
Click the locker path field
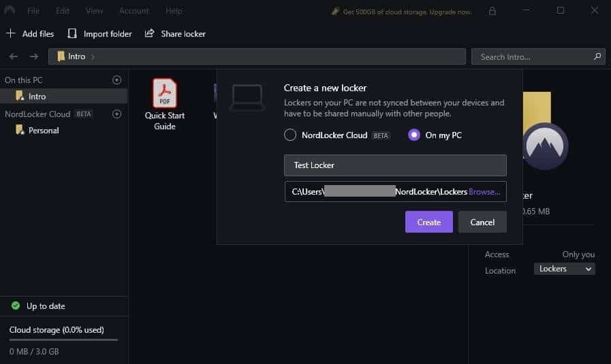click(395, 192)
